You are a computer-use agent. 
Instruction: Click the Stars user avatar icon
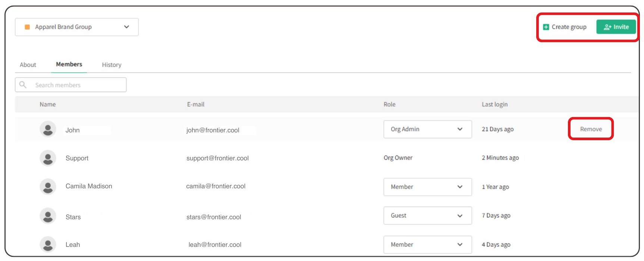(x=48, y=216)
